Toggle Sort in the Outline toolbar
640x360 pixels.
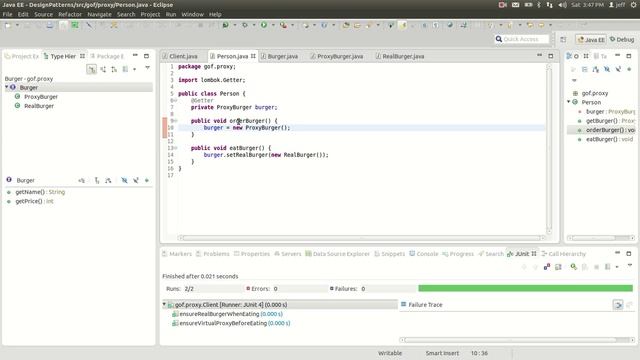pos(596,69)
